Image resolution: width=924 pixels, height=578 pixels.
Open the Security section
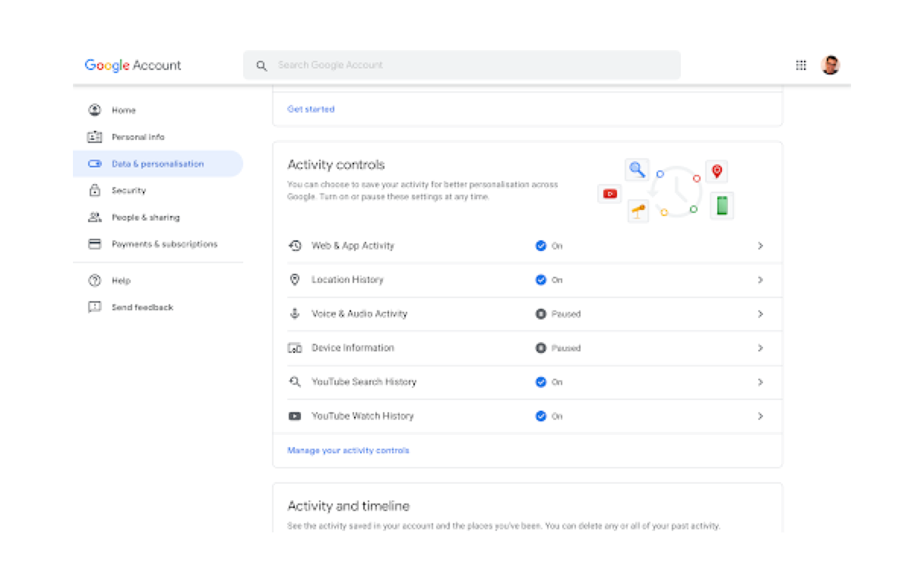click(158, 190)
